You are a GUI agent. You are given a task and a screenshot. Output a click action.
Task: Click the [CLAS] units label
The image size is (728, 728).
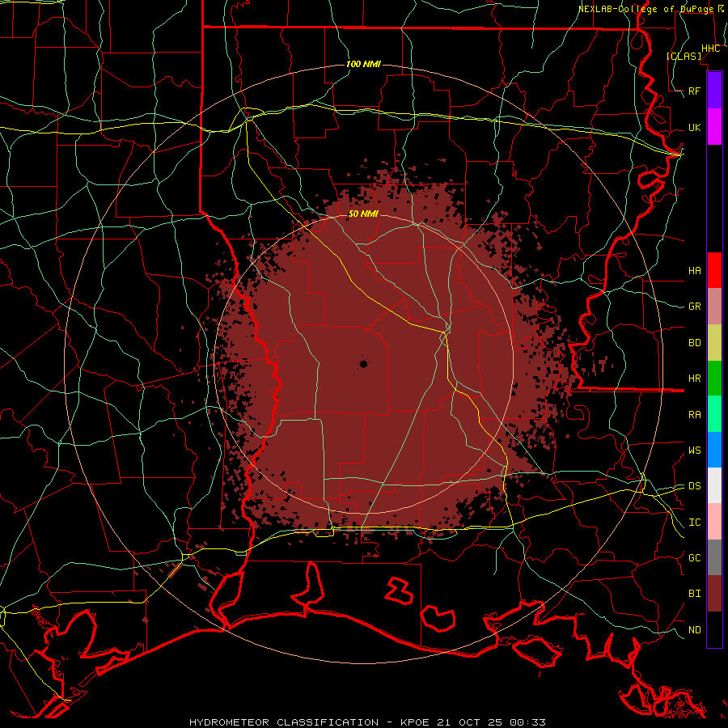click(684, 56)
